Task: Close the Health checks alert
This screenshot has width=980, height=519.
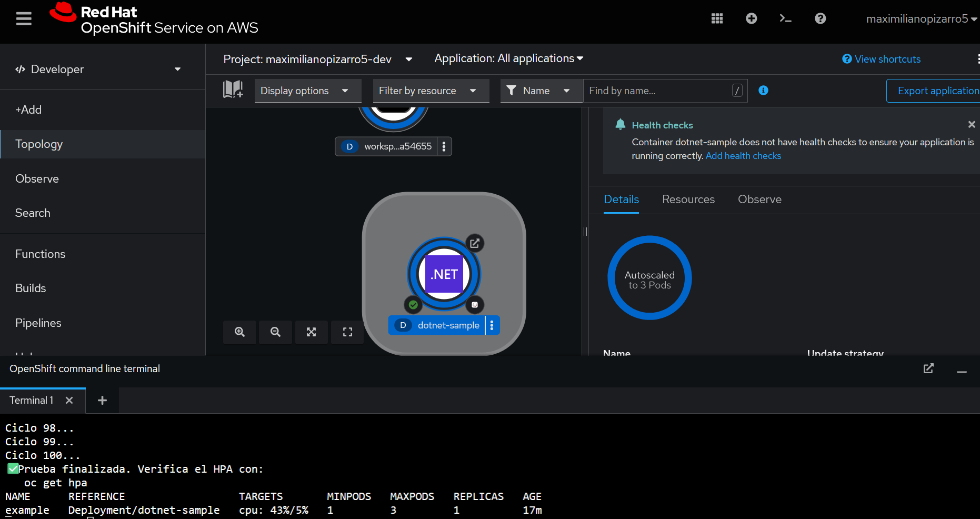Action: click(972, 124)
